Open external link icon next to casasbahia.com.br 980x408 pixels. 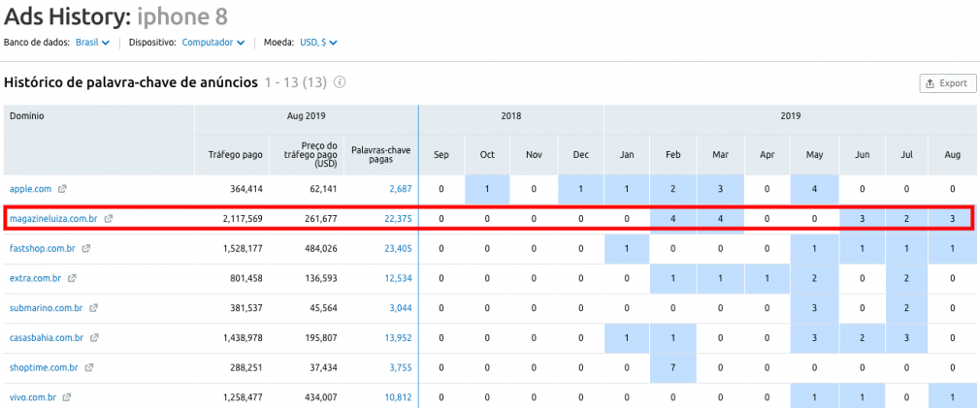94,337
